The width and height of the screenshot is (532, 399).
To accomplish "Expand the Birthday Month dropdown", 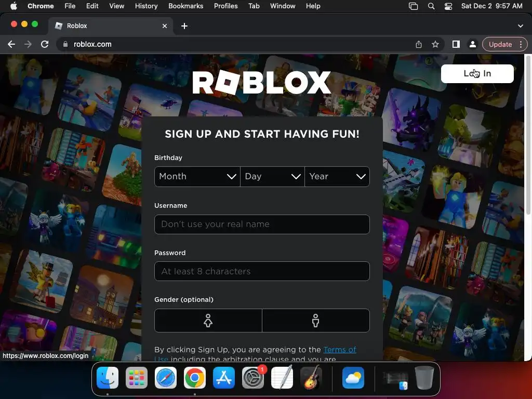I will click(x=197, y=177).
